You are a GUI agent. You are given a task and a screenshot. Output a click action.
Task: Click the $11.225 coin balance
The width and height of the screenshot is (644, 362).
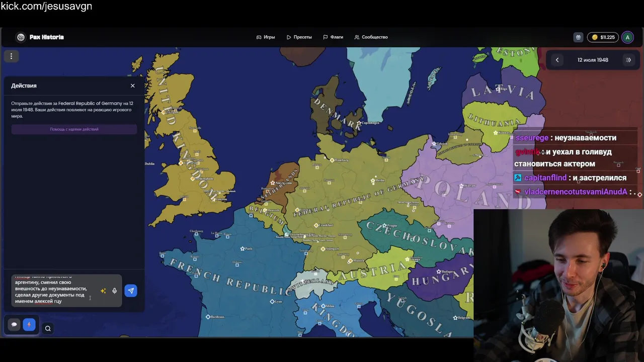click(x=603, y=37)
